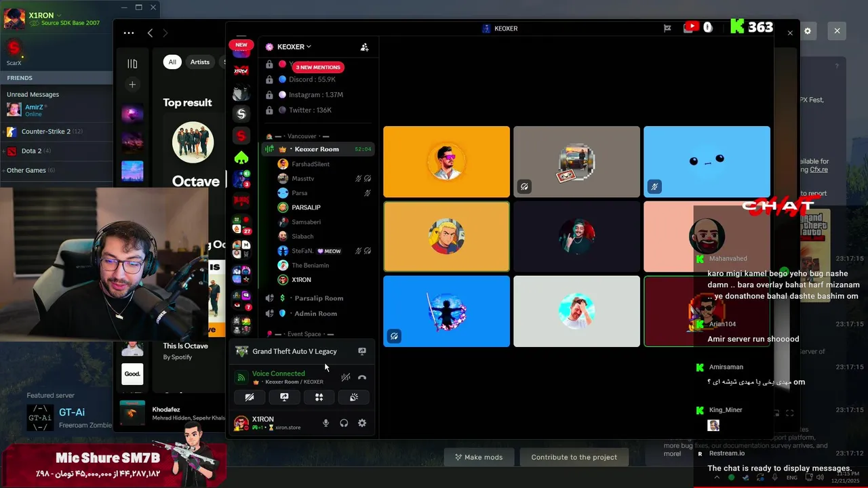
Task: Disconnect from voice with hang-up icon
Action: tap(362, 378)
